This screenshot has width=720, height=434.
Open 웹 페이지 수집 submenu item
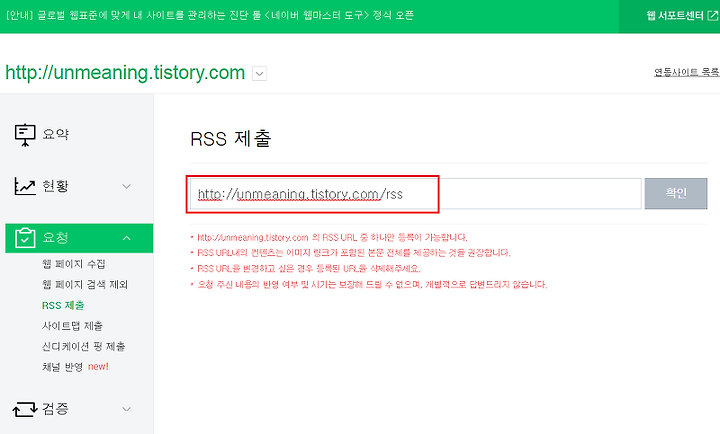pyautogui.click(x=74, y=264)
